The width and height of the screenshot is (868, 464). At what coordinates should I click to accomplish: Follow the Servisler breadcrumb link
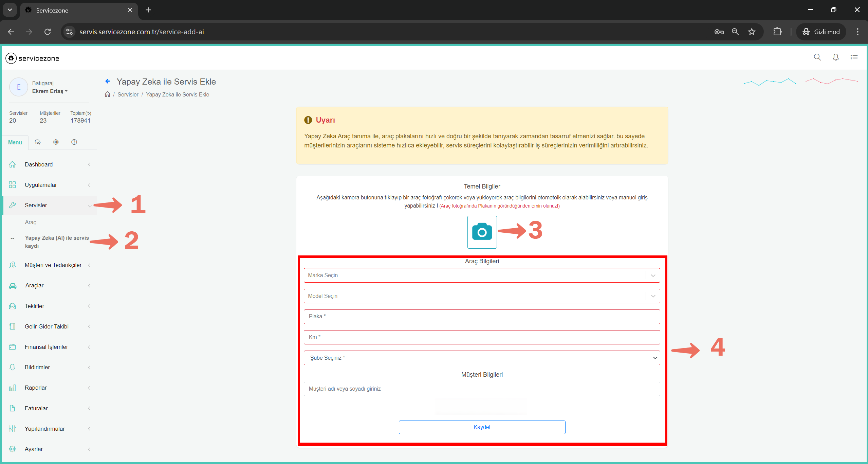click(x=128, y=94)
